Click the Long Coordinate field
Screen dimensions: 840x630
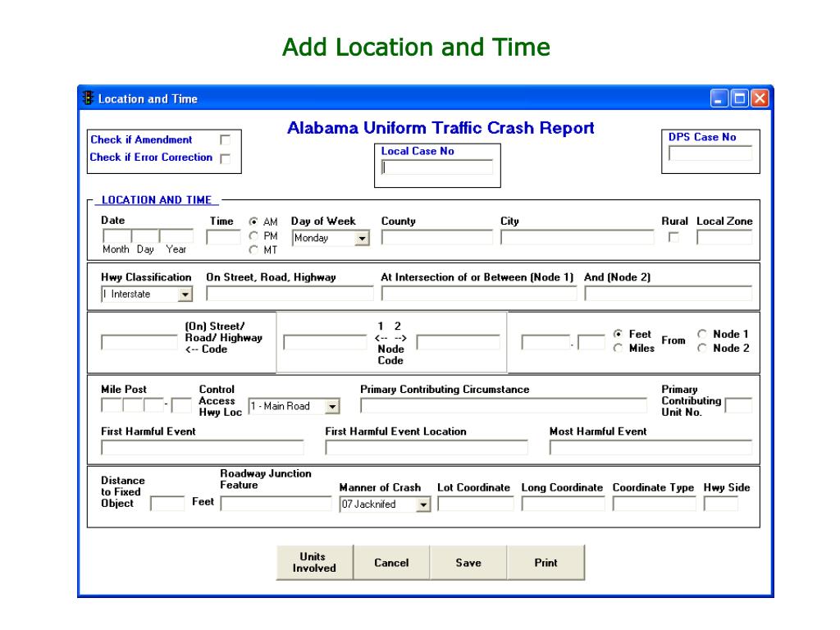563,504
